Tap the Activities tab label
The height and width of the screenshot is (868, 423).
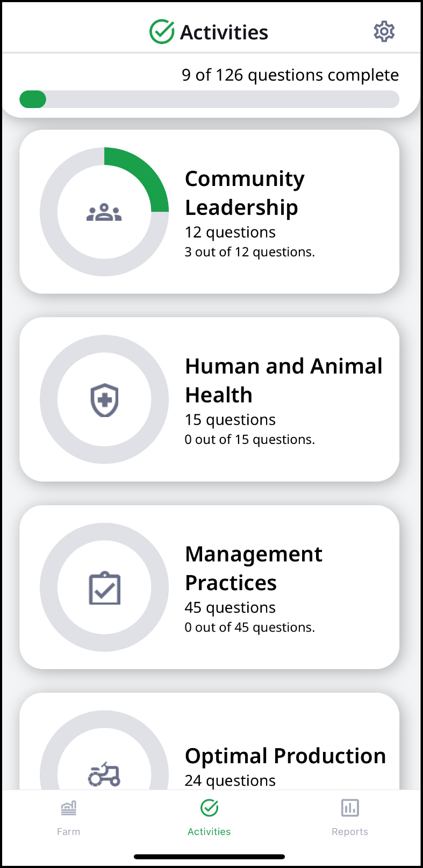[x=209, y=831]
